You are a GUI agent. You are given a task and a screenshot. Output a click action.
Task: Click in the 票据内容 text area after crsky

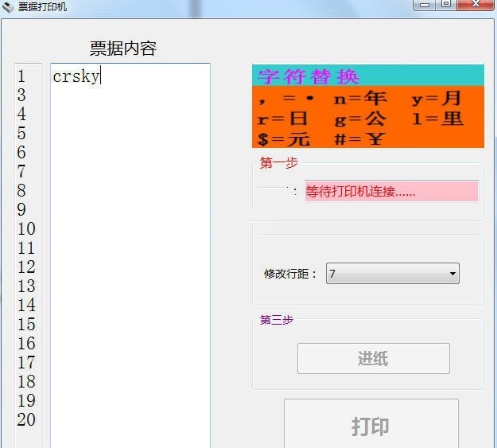pos(130,254)
